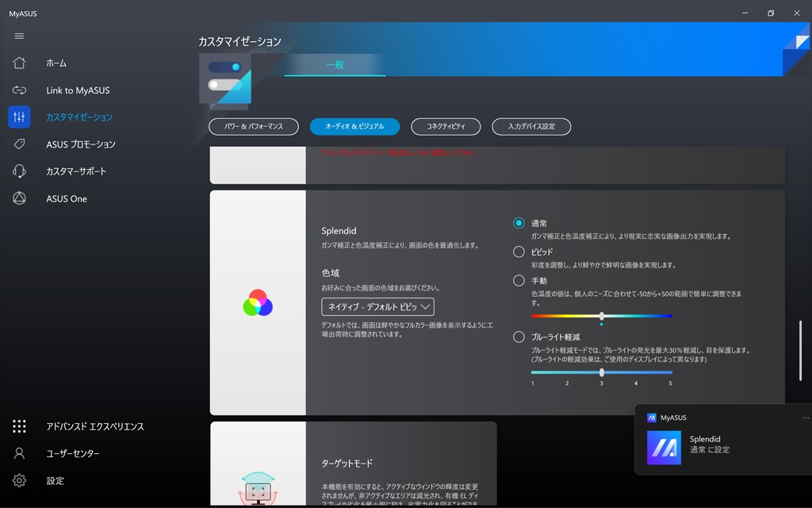Click blue light level 1 label

532,383
